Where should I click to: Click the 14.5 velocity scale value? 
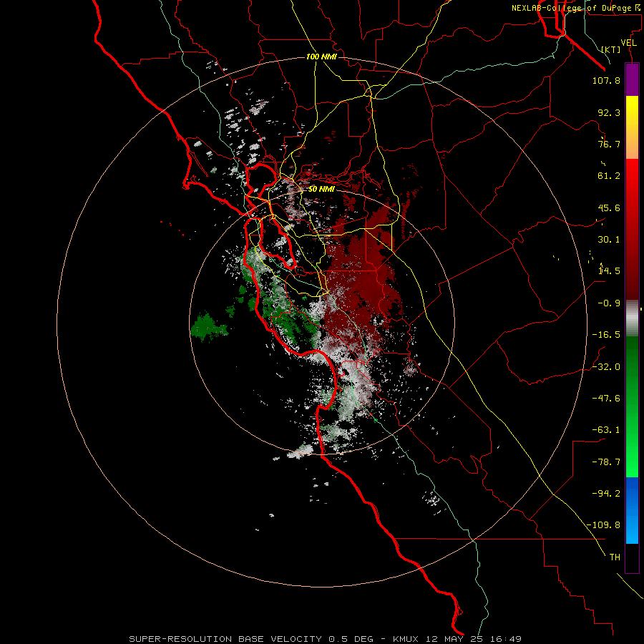point(609,271)
